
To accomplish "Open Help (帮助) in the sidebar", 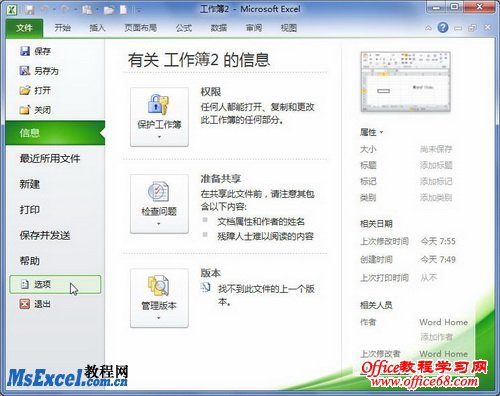I will 30,261.
